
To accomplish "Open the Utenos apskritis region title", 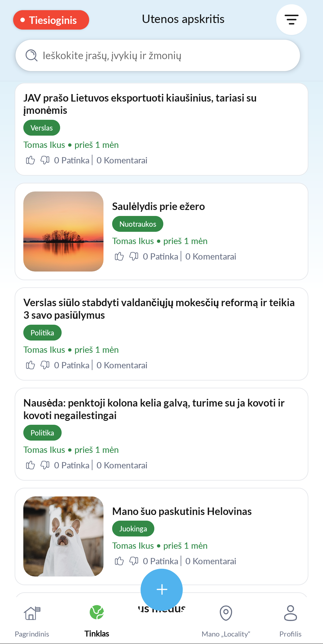I will coord(183,19).
